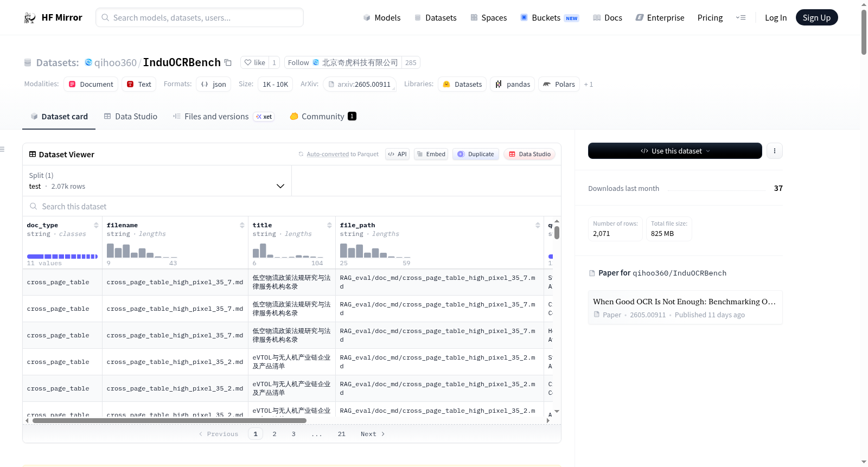Click the Dataset Viewer table icon
Image resolution: width=868 pixels, height=467 pixels.
tap(33, 155)
